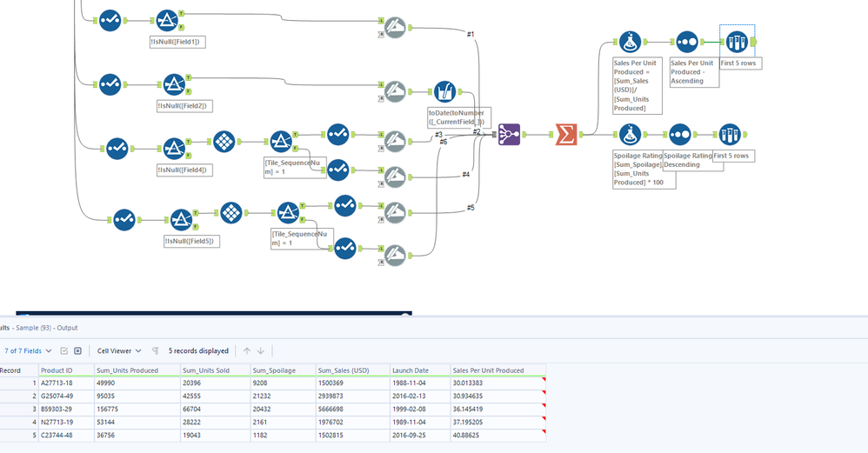Select the Tile tool after the Field5 filter
The width and height of the screenshot is (868, 453).
pos(230,213)
